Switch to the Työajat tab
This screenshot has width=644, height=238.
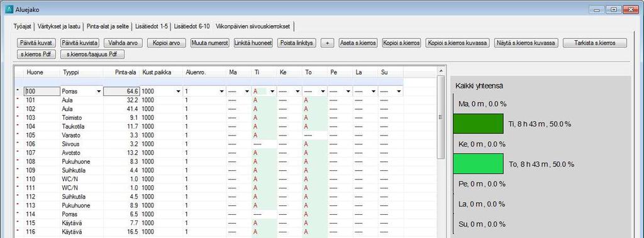coord(23,26)
